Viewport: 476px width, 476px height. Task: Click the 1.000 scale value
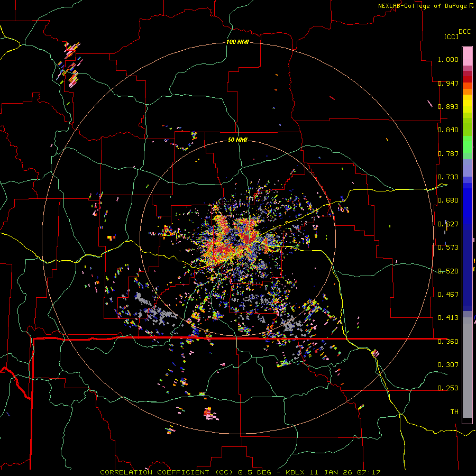click(448, 59)
